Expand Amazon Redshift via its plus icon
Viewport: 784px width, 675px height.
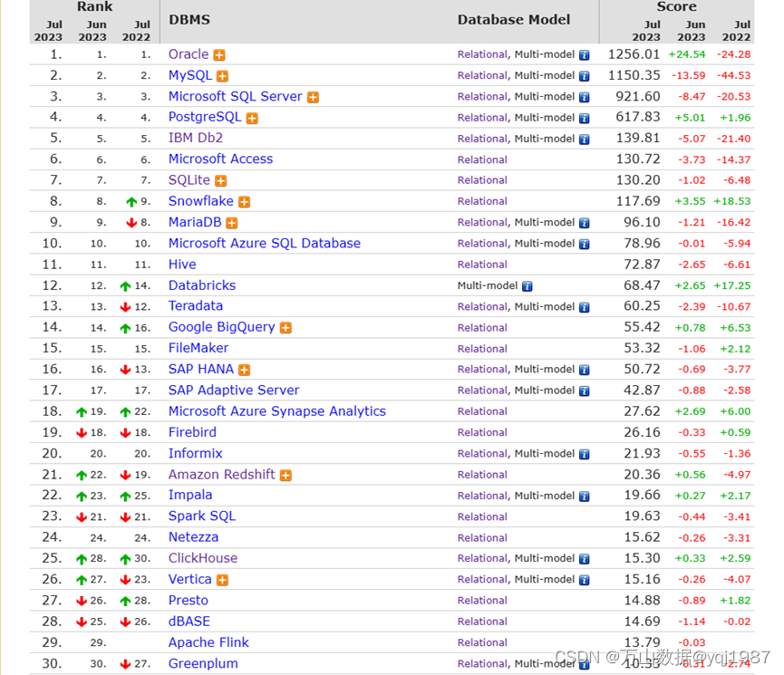(x=286, y=475)
